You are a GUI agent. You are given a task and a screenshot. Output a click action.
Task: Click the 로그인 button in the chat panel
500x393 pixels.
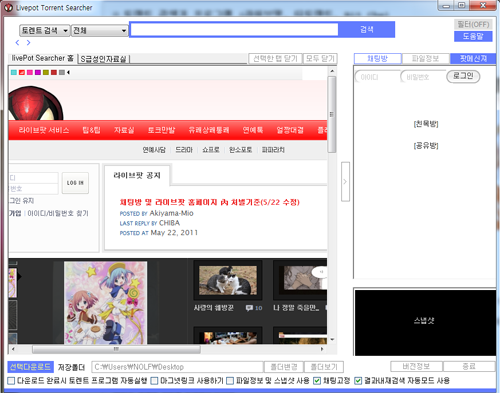click(463, 76)
